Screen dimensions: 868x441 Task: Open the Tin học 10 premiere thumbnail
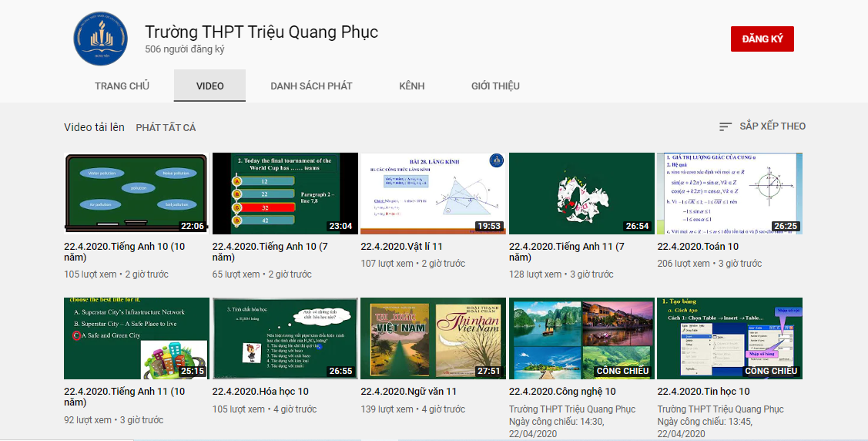tap(730, 338)
